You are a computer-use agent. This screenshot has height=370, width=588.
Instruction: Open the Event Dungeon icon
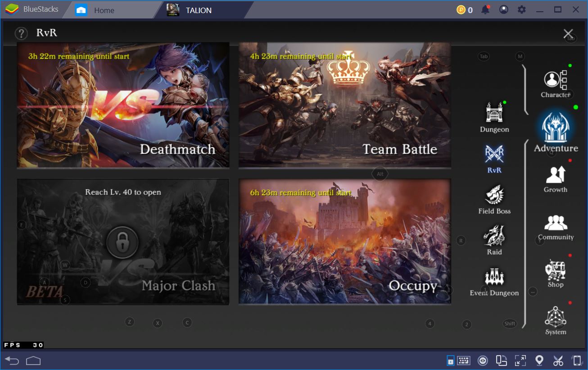[494, 277]
